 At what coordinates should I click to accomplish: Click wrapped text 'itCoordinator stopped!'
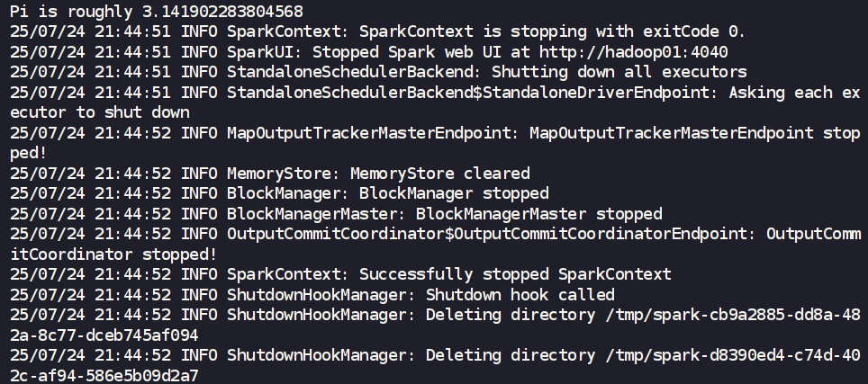point(113,254)
